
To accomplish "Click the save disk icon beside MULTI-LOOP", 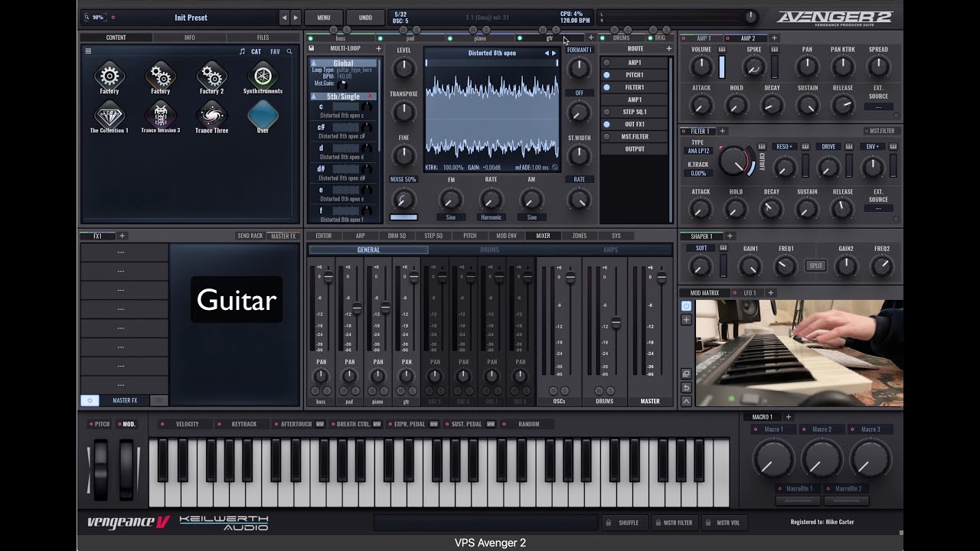I will [312, 48].
